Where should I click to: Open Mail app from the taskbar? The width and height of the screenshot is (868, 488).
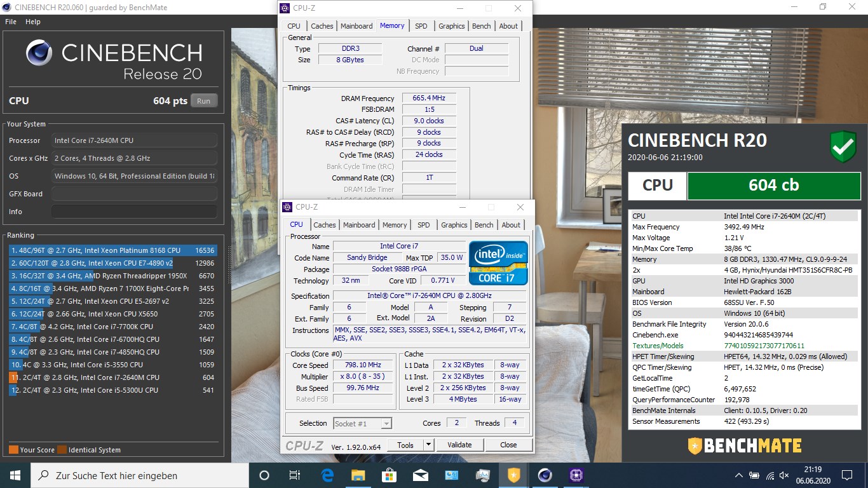(420, 475)
